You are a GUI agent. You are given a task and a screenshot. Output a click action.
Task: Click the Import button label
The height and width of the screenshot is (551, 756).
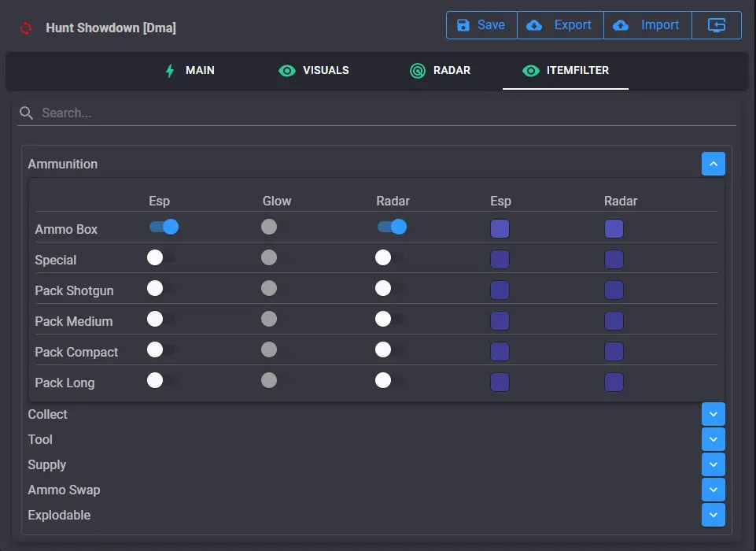[x=659, y=25]
